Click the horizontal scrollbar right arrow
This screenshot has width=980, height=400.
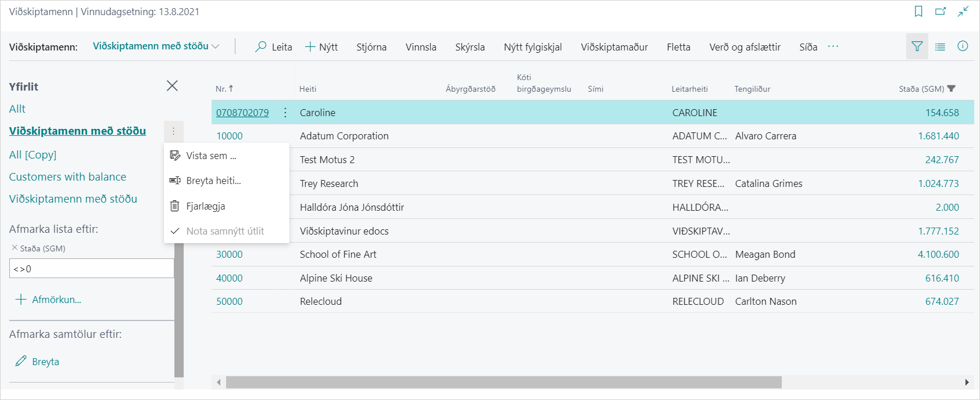click(x=967, y=382)
